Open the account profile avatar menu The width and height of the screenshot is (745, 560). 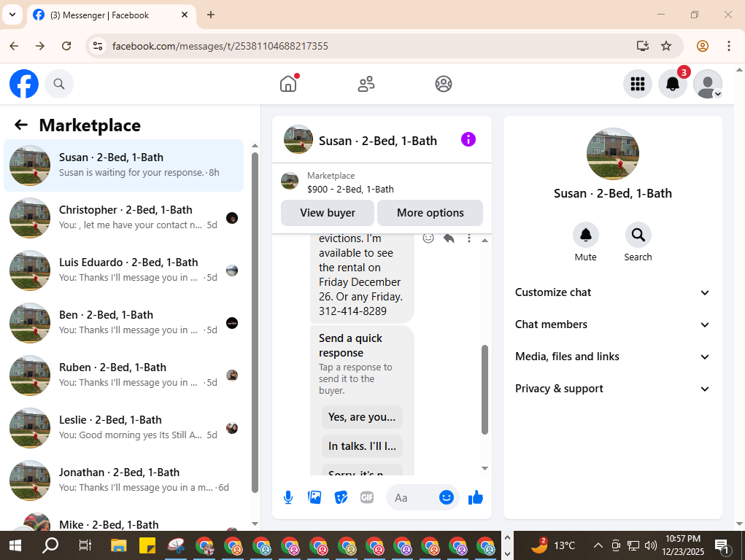point(708,84)
